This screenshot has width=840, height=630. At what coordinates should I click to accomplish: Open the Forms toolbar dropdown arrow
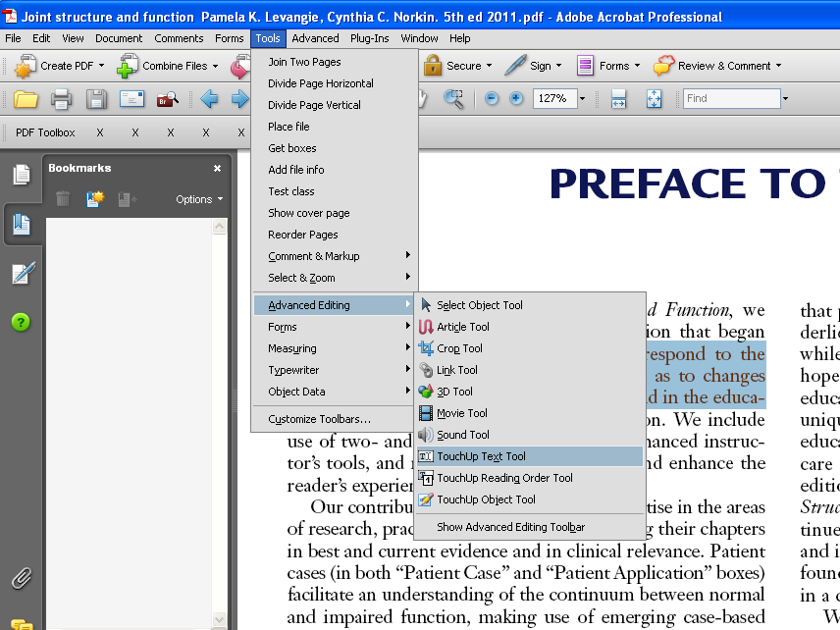pyautogui.click(x=637, y=66)
